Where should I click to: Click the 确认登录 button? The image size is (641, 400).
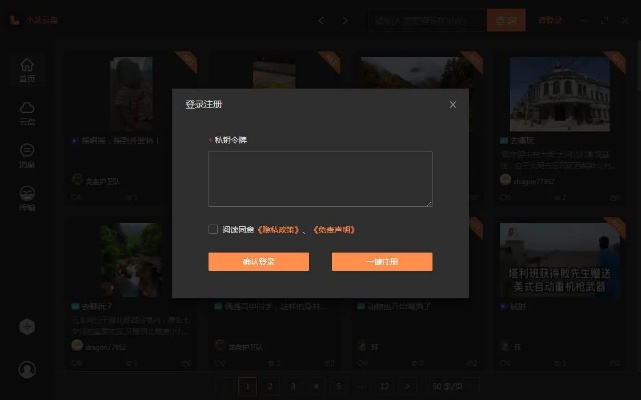(258, 262)
